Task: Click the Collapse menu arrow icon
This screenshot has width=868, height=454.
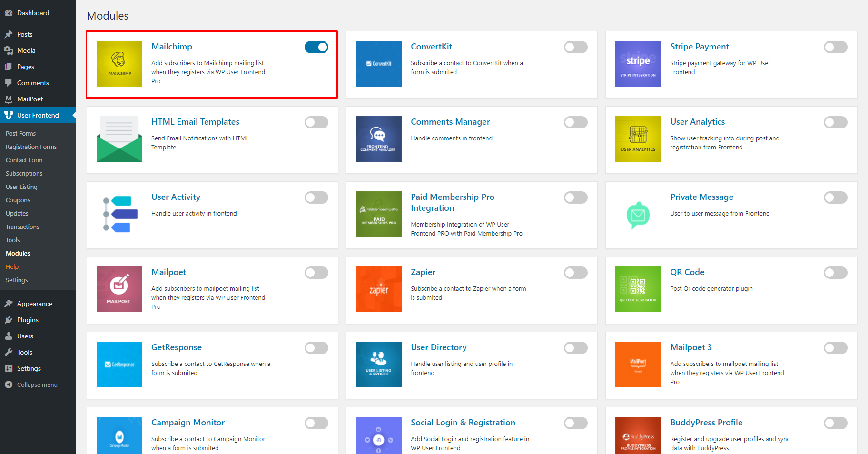Action: [9, 385]
